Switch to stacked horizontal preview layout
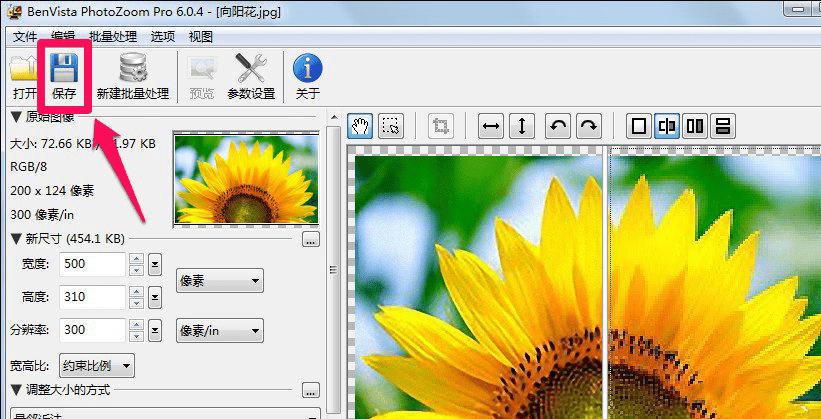This screenshot has width=821, height=419. pyautogui.click(x=723, y=127)
